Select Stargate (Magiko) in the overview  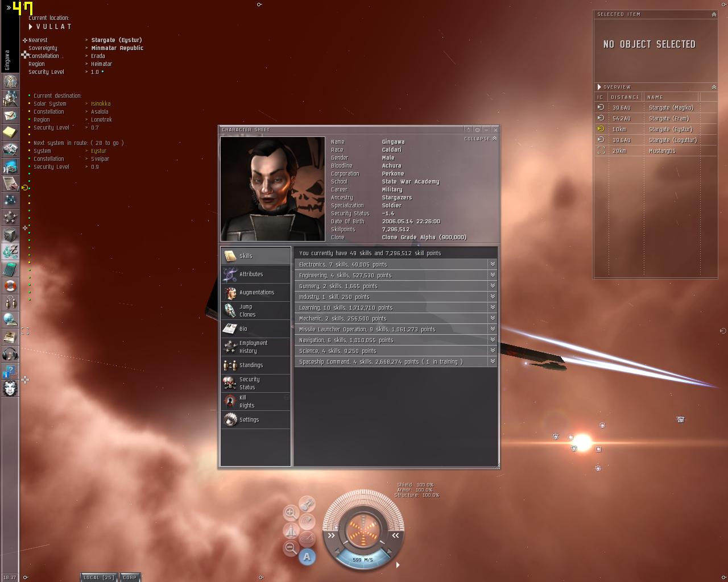pos(655,107)
